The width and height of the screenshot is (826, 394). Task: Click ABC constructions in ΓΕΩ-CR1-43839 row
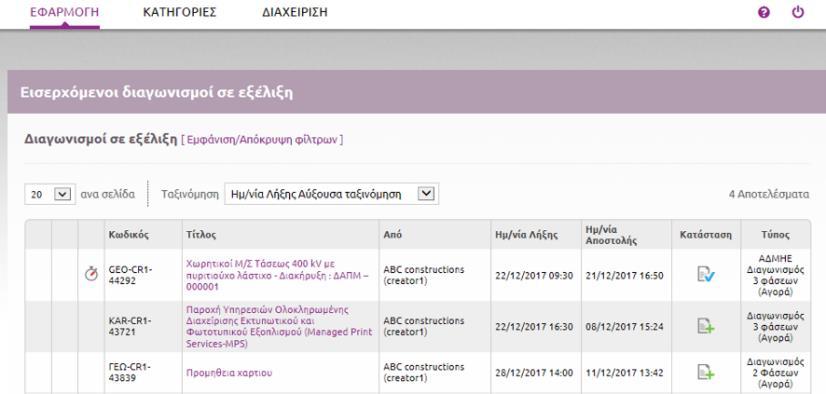click(x=424, y=372)
